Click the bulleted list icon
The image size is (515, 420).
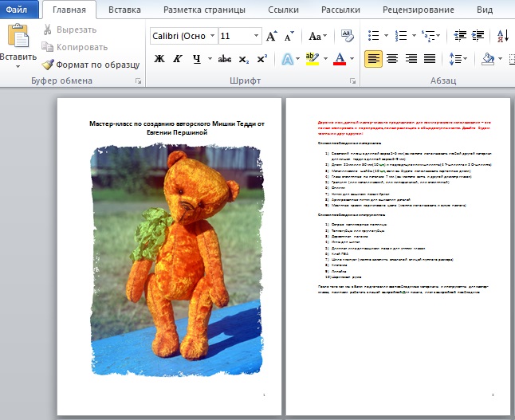coord(373,35)
